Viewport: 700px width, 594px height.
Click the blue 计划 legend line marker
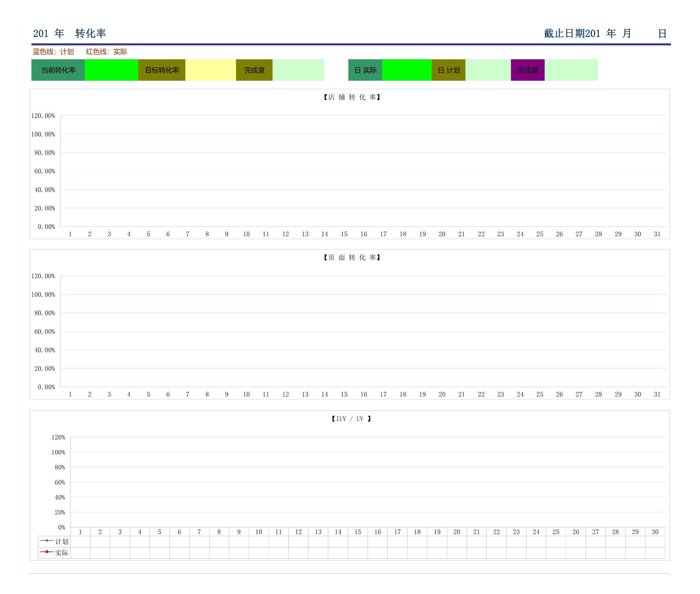click(x=47, y=540)
